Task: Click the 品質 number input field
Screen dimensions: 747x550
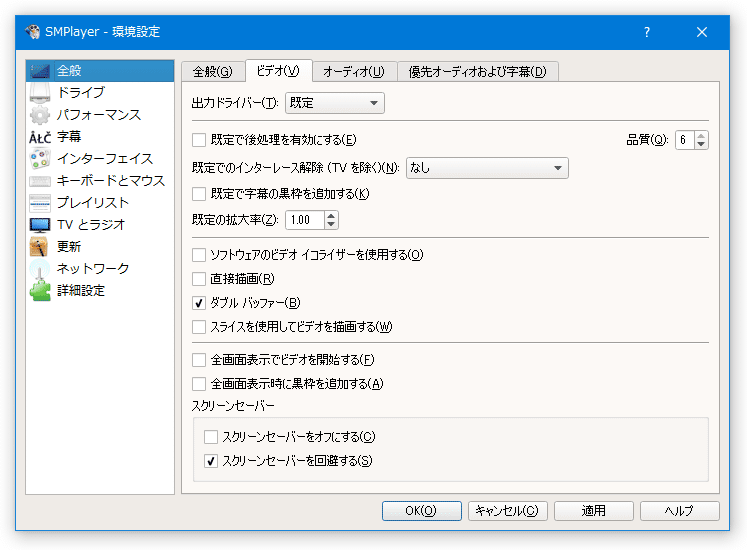Action: [685, 140]
